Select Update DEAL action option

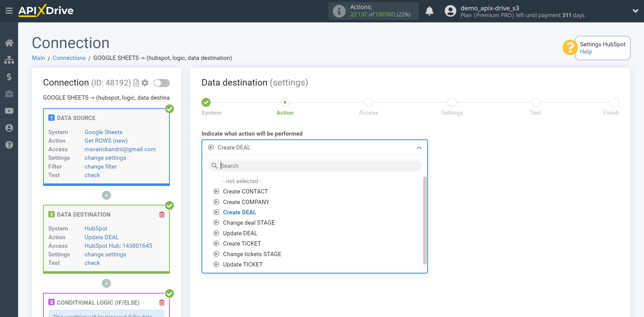[240, 233]
